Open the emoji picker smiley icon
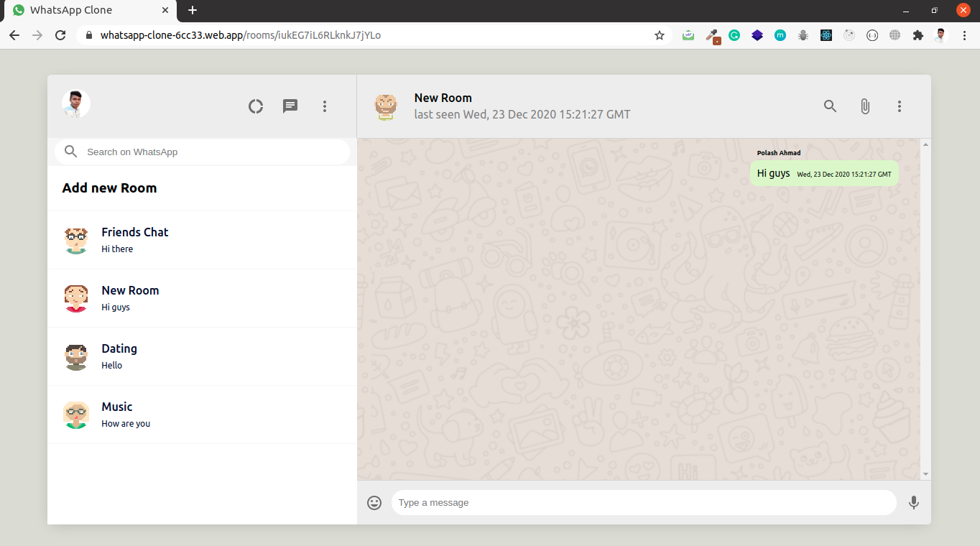This screenshot has width=980, height=546. (374, 503)
